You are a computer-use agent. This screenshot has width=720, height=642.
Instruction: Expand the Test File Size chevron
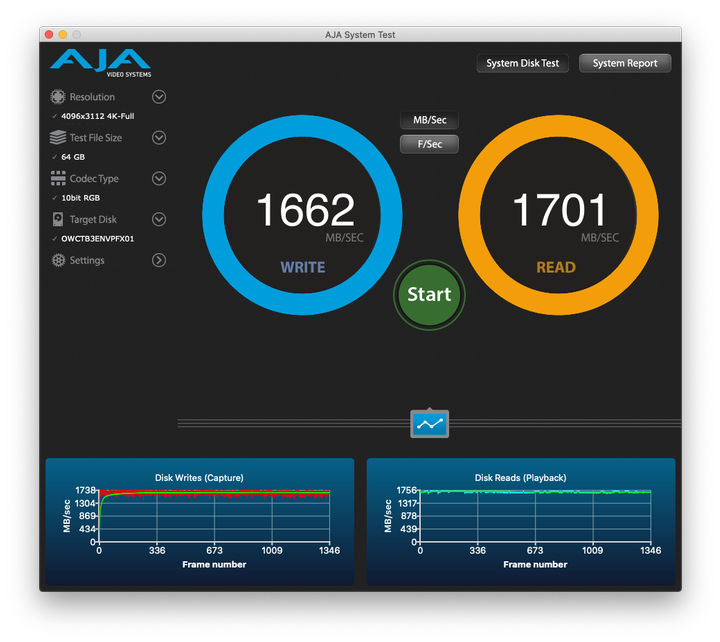point(159,138)
